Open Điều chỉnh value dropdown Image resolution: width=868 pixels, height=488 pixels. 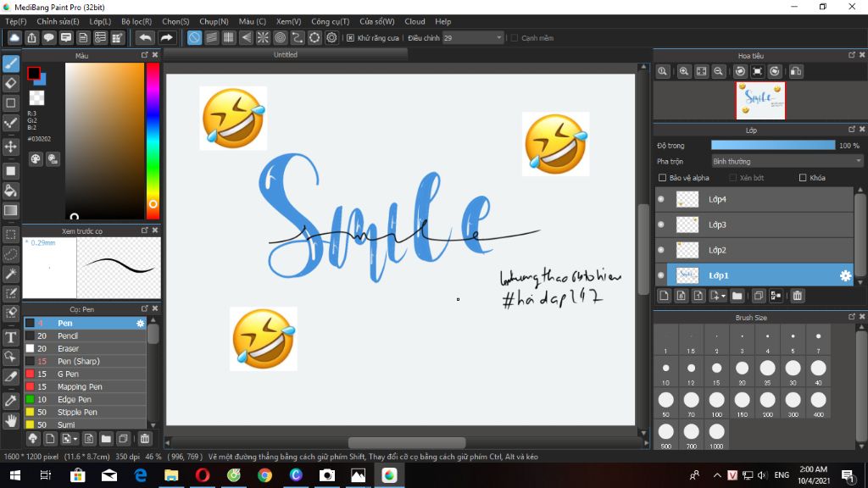[x=498, y=37]
